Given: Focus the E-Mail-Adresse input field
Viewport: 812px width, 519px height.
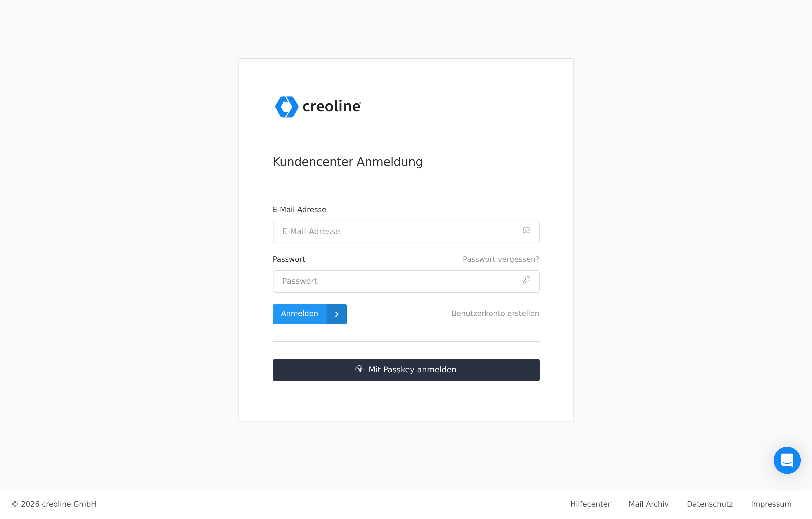Looking at the screenshot, I should tap(398, 232).
